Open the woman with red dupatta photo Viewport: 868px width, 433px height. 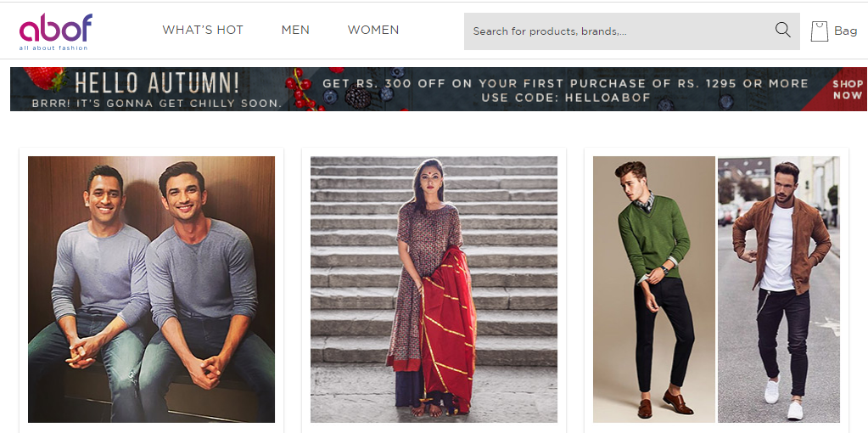[434, 289]
